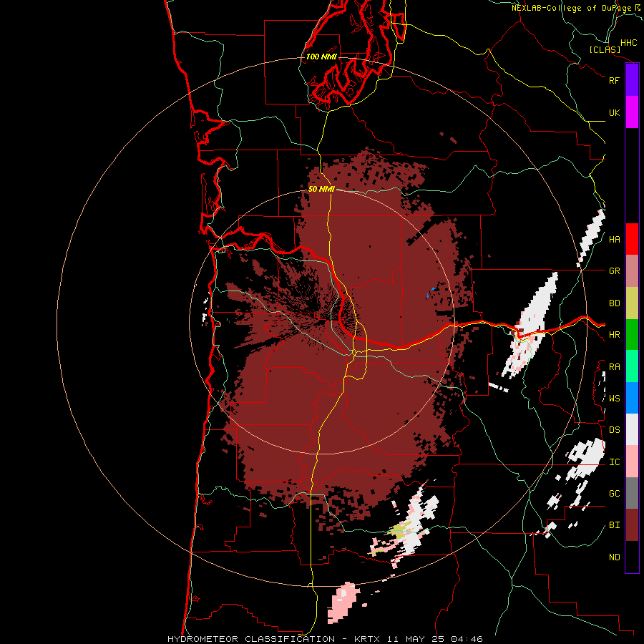Image resolution: width=644 pixels, height=644 pixels.
Task: Click the HA legend label
Action: [614, 240]
